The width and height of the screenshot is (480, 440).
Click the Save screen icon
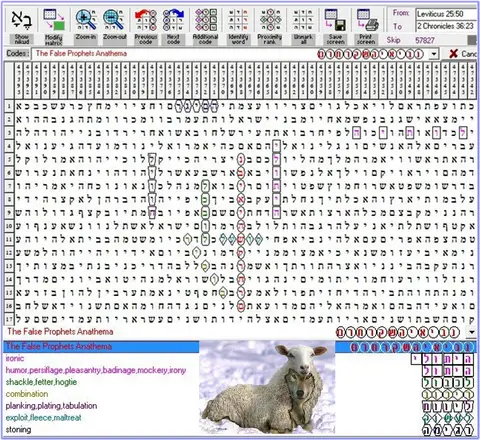click(335, 20)
